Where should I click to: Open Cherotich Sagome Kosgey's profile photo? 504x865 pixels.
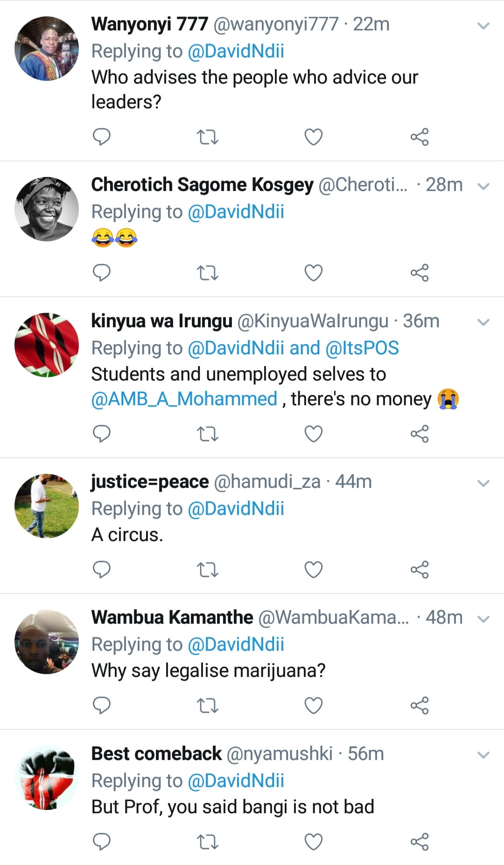click(47, 209)
